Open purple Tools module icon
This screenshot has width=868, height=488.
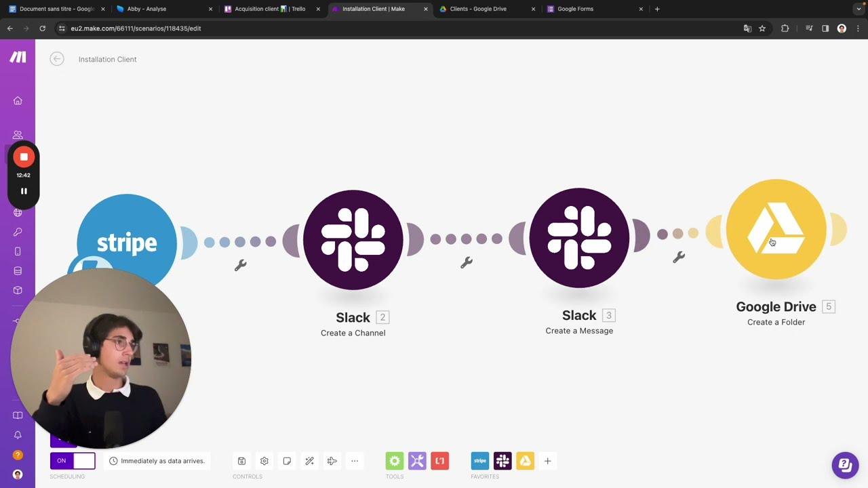417,461
